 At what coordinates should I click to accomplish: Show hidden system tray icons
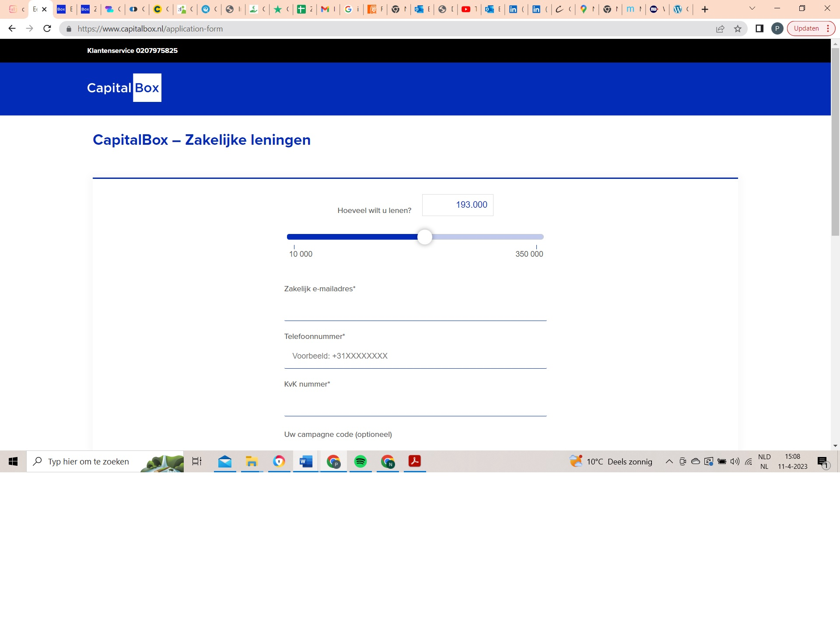(x=669, y=461)
